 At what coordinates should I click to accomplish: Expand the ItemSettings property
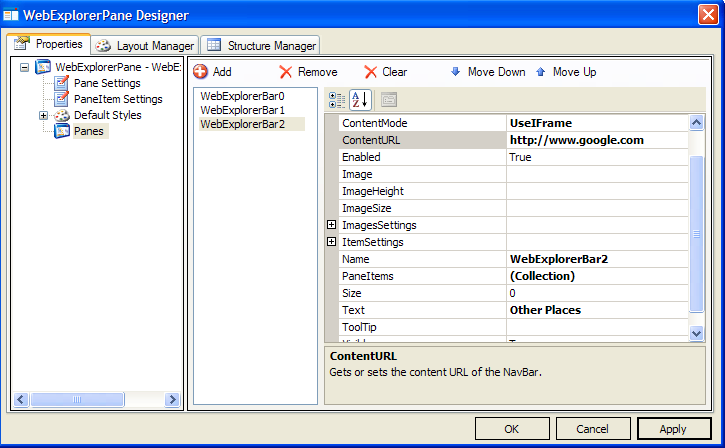[332, 242]
